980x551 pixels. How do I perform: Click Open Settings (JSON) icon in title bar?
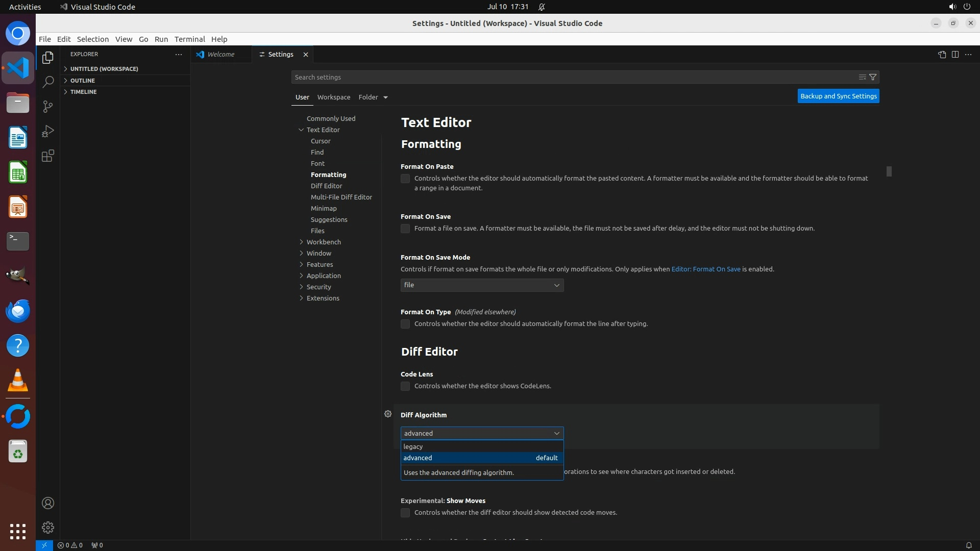(x=942, y=55)
